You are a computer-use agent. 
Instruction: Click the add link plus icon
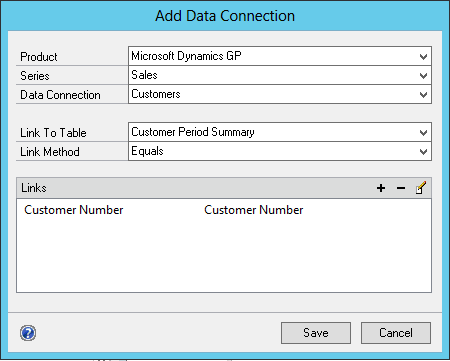pyautogui.click(x=381, y=188)
